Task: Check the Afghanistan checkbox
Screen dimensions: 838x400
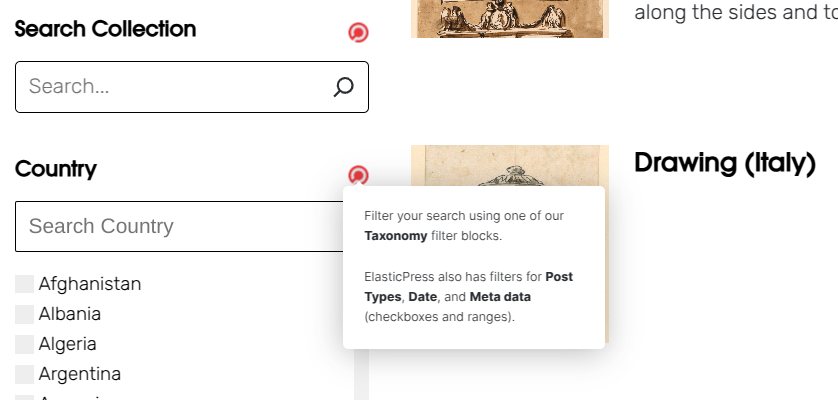Action: coord(24,284)
